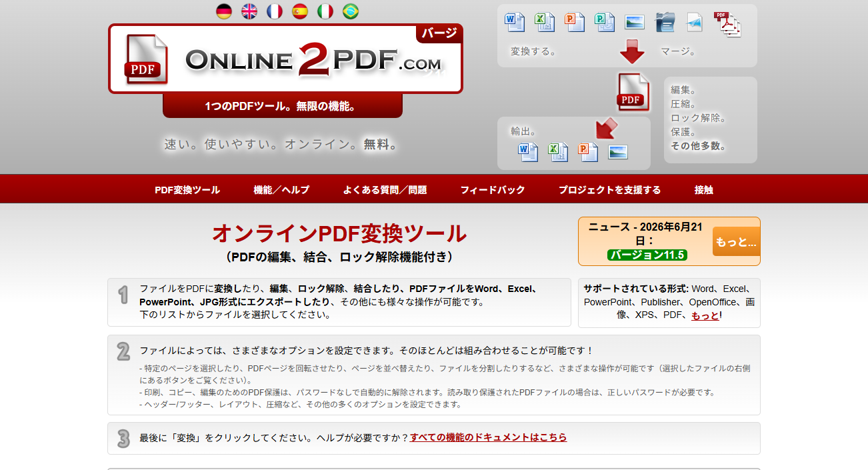Screen dimensions: 868x470
Task: Click the （PDFの編集、結合、ロック解除機能付き） subtitle
Action: (x=339, y=257)
